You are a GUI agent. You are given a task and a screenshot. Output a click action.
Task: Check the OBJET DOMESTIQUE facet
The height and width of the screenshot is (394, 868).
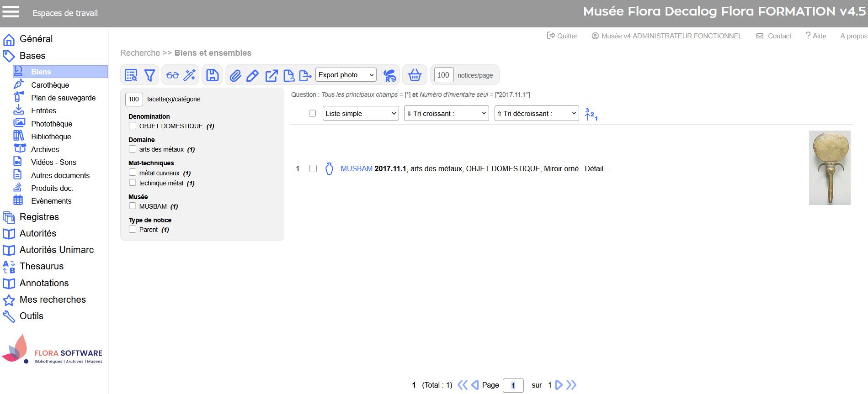(x=133, y=126)
